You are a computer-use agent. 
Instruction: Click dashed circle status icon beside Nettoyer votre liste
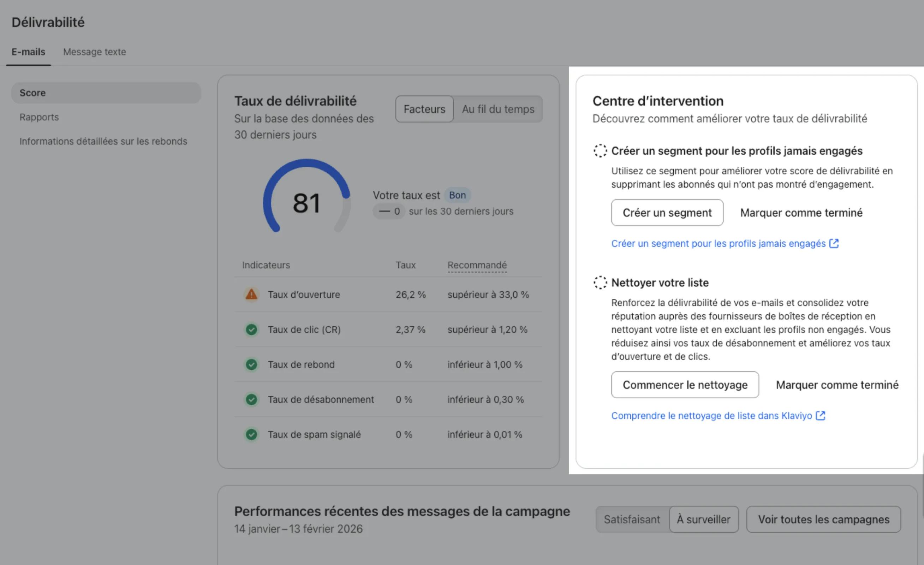600,282
